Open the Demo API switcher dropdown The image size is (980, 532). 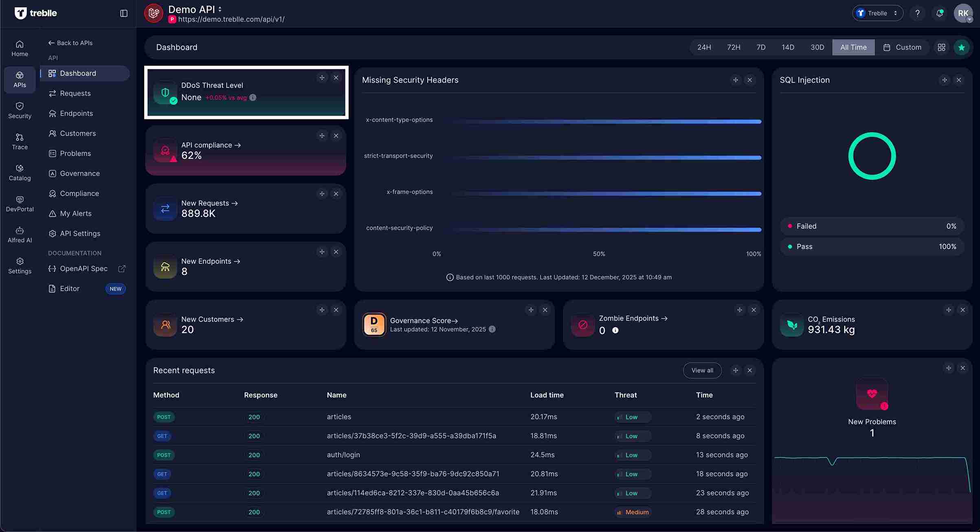(x=219, y=9)
